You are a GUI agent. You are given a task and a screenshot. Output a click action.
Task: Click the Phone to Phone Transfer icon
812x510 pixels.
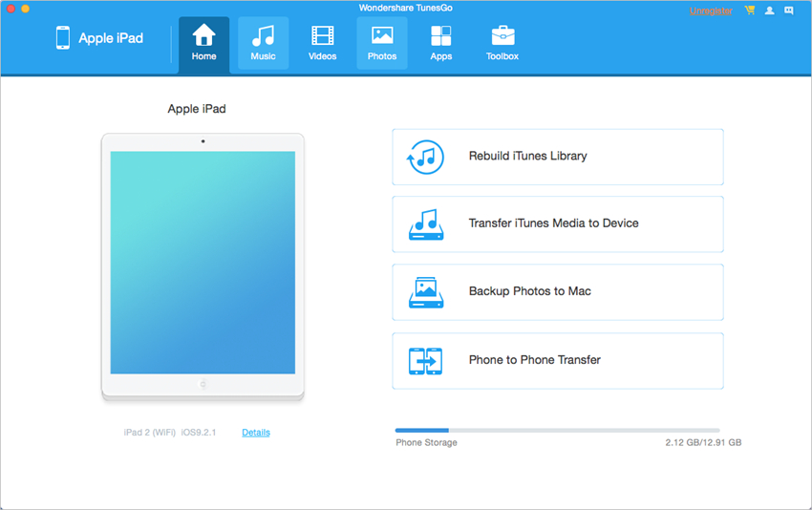tap(425, 361)
